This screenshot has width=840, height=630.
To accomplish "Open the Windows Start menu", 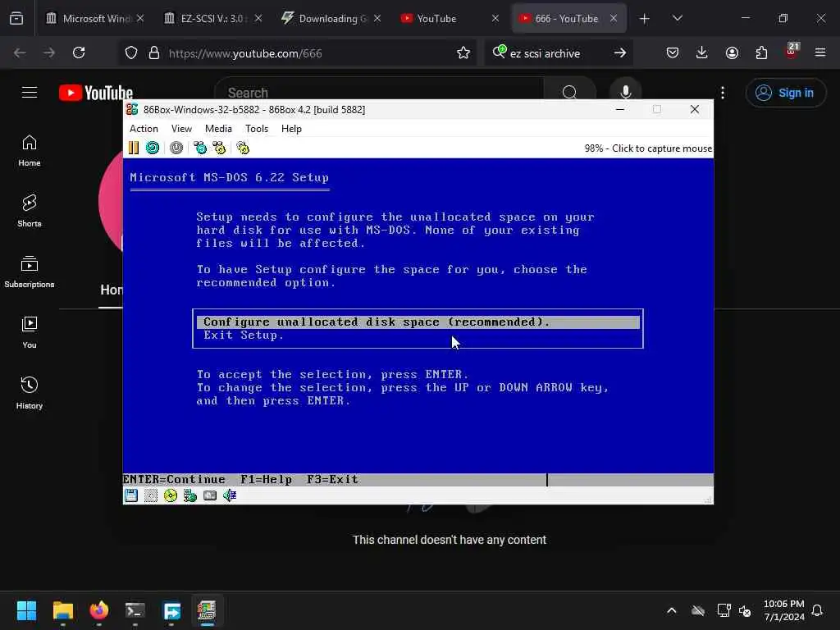I will coord(26,610).
